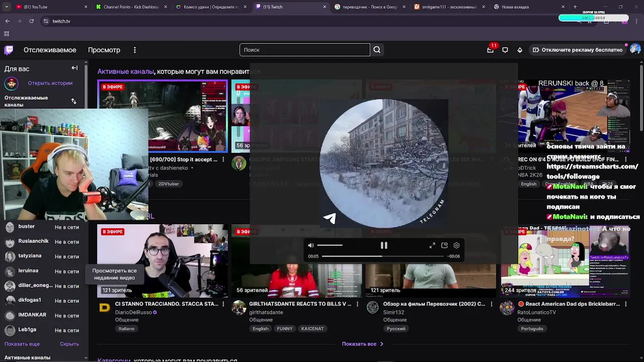Open the NBA 2K26 stream thumbnail

[566, 116]
